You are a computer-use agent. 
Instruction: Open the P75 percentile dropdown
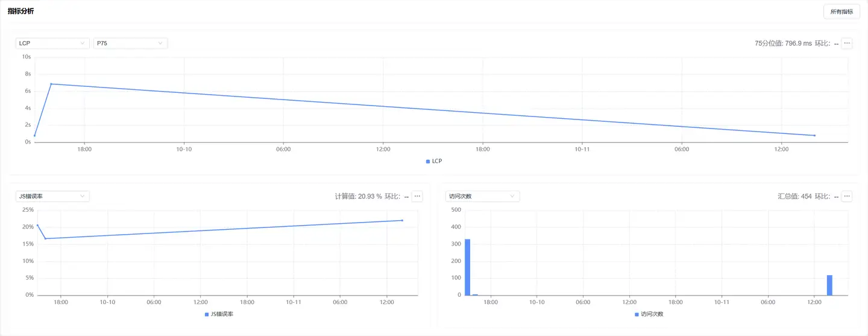click(130, 43)
